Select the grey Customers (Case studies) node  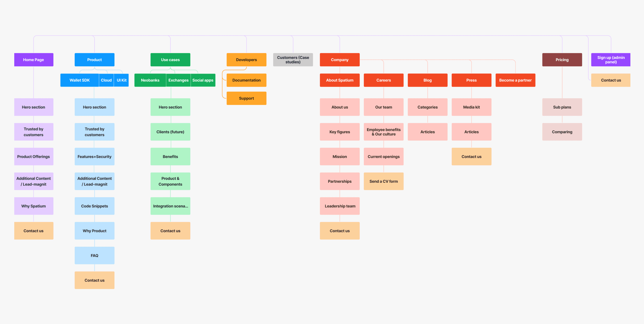coord(293,60)
